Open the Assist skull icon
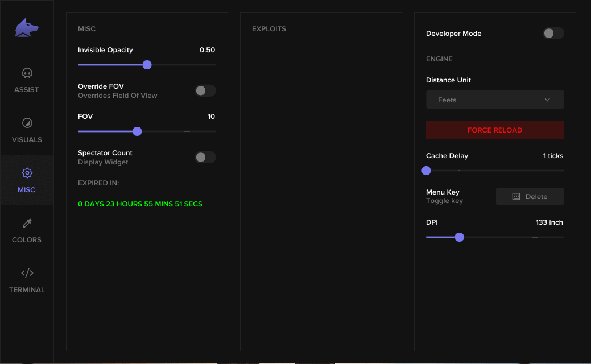591x364 pixels. (x=27, y=73)
